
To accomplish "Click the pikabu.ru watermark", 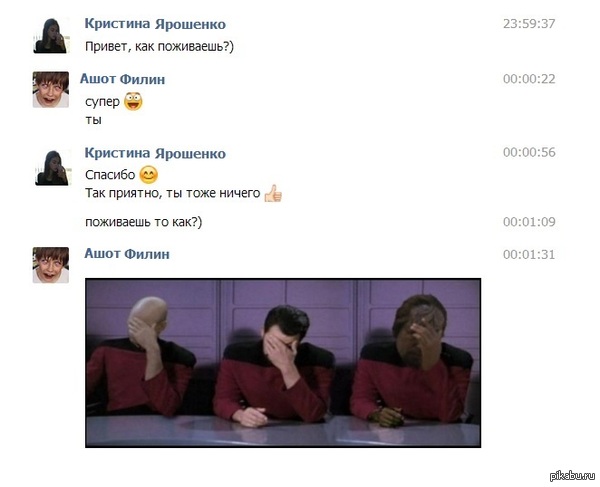I will 572,476.
